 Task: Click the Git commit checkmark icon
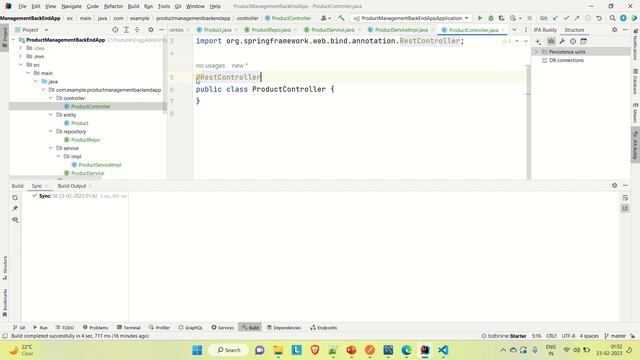pyautogui.click(x=566, y=18)
